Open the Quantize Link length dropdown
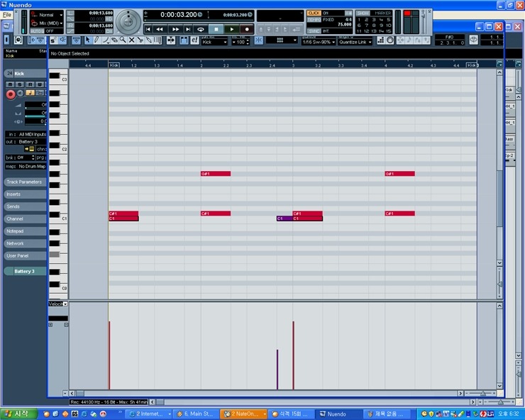Viewport: 525px width, 420px height. coord(355,42)
